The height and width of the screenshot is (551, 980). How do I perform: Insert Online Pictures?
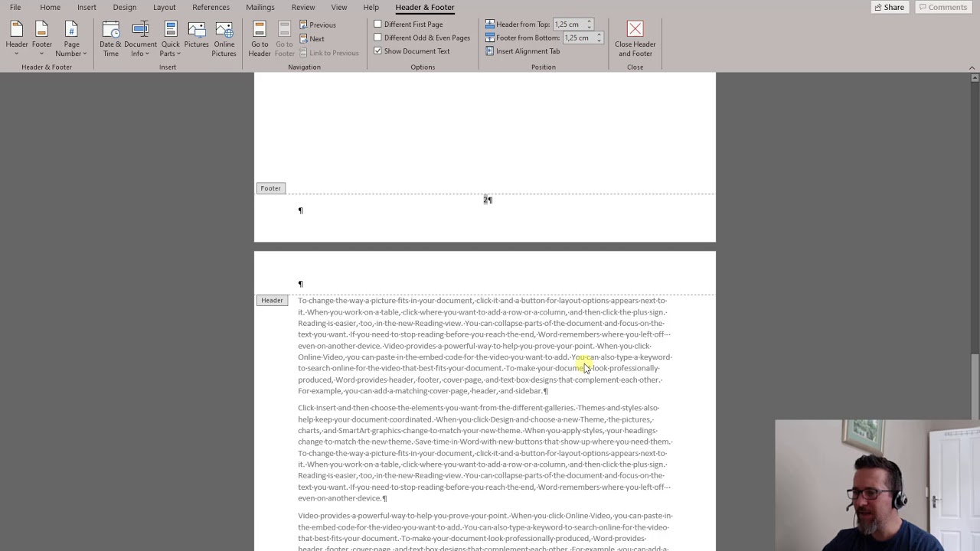click(224, 38)
